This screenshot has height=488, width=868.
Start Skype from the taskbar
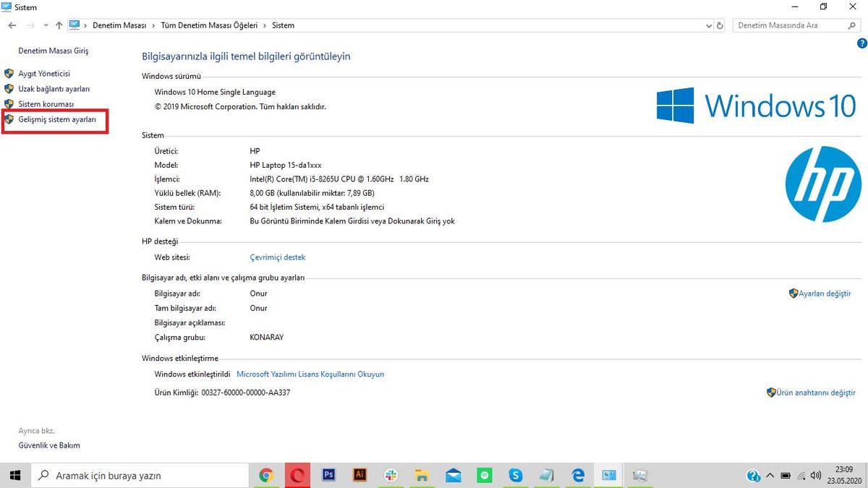pyautogui.click(x=515, y=475)
